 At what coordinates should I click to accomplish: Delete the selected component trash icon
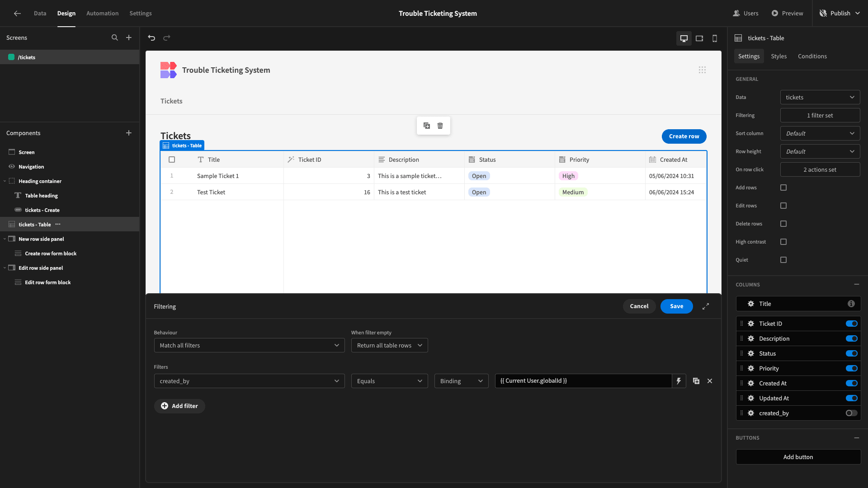440,126
